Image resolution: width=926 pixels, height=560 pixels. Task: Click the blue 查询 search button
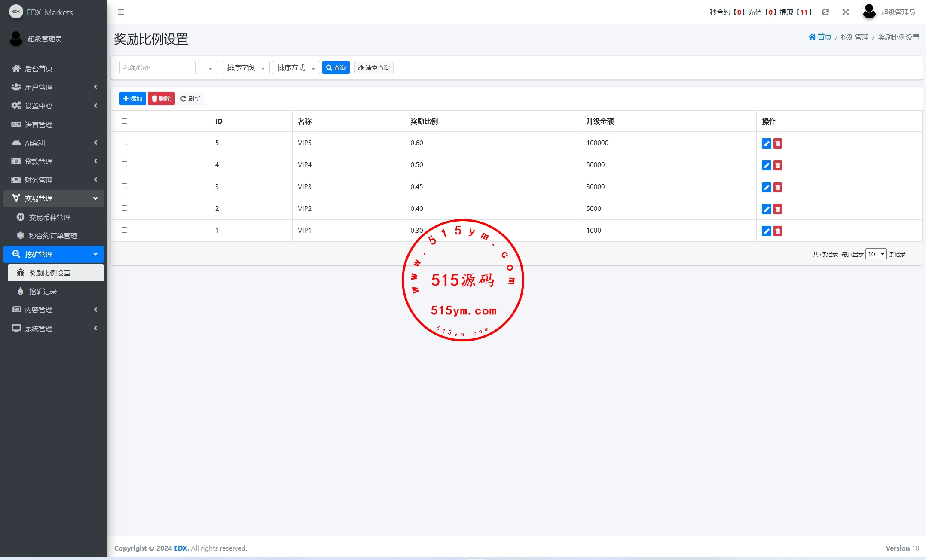tap(336, 68)
